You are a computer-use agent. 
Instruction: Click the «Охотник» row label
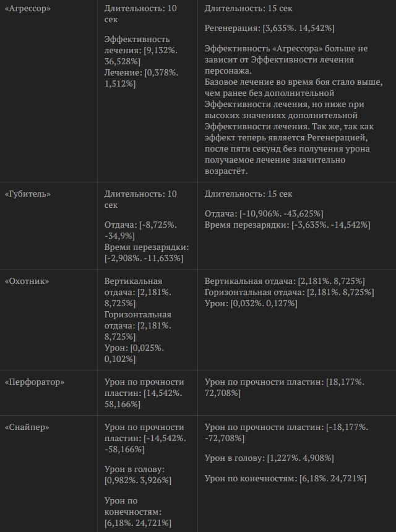click(x=27, y=281)
